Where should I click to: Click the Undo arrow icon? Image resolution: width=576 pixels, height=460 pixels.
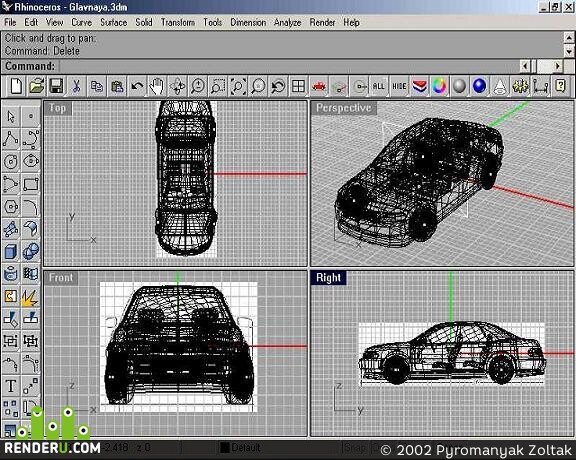click(x=137, y=86)
